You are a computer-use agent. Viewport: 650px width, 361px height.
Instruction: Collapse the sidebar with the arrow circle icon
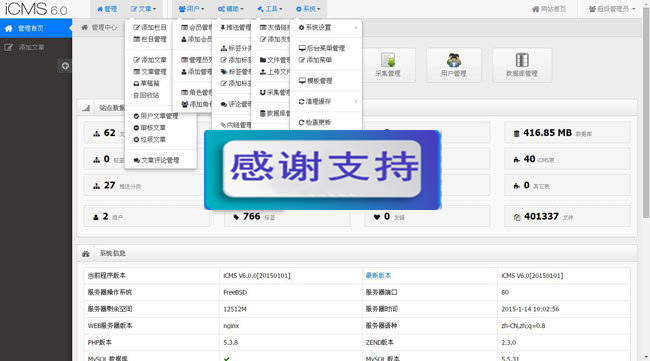[65, 66]
